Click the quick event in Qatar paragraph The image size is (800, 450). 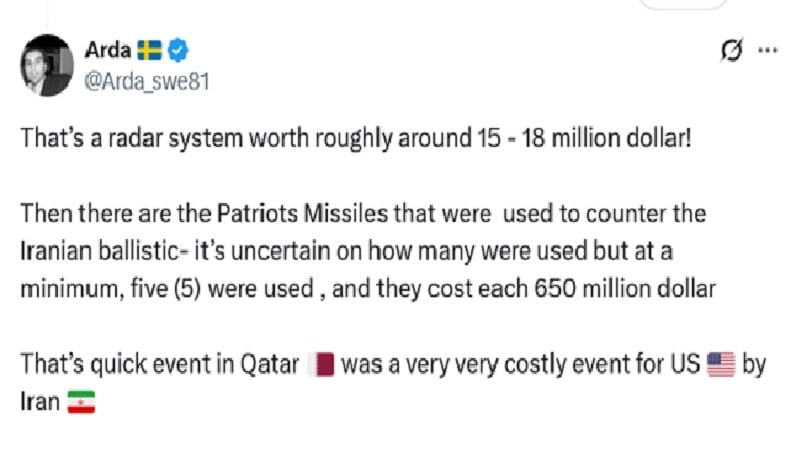[393, 383]
